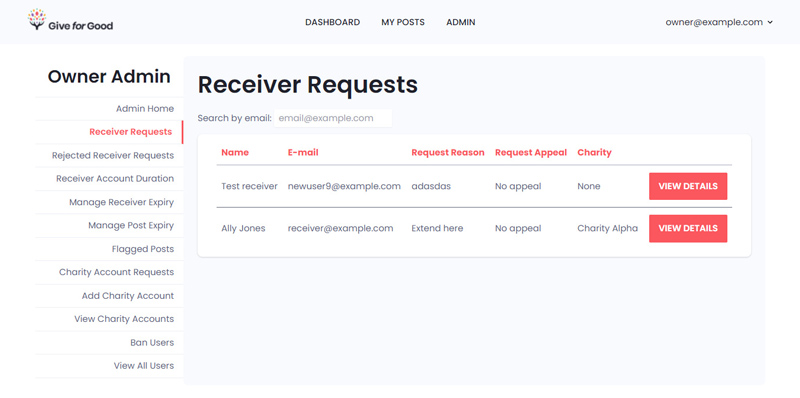Open View All Users page
Image resolution: width=800 pixels, height=398 pixels.
point(144,365)
